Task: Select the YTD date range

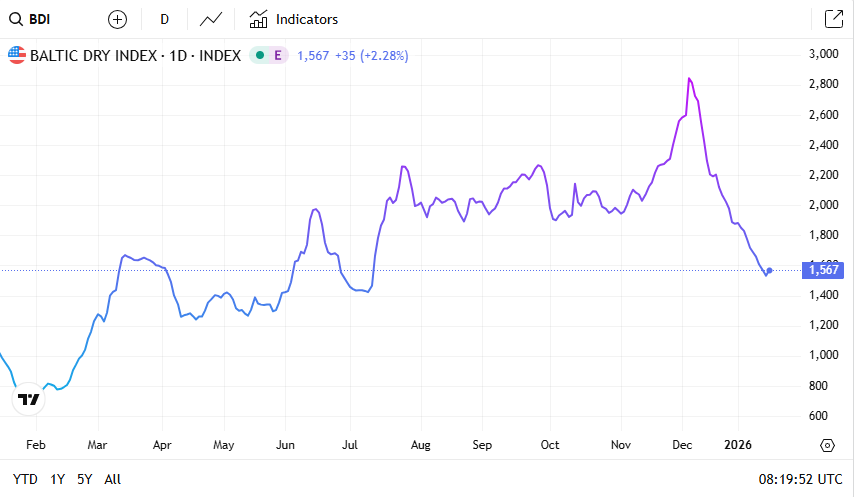Action: [25, 479]
